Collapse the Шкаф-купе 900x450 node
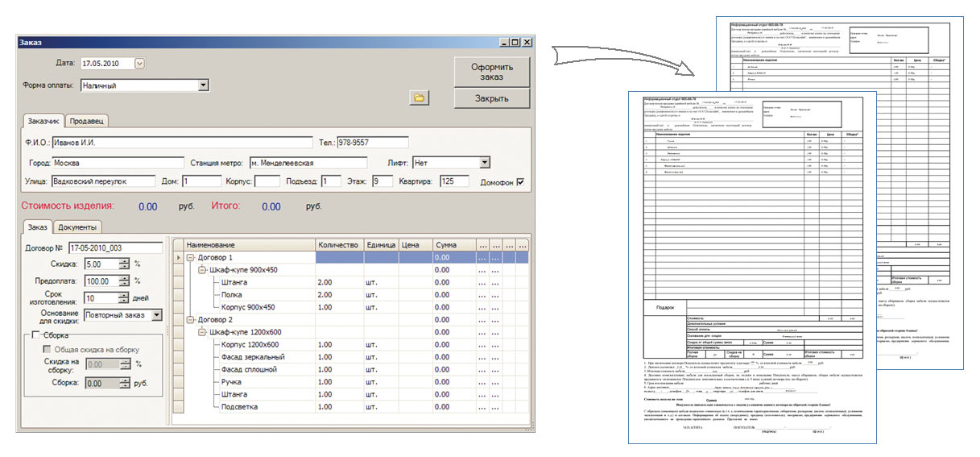 tap(201, 270)
